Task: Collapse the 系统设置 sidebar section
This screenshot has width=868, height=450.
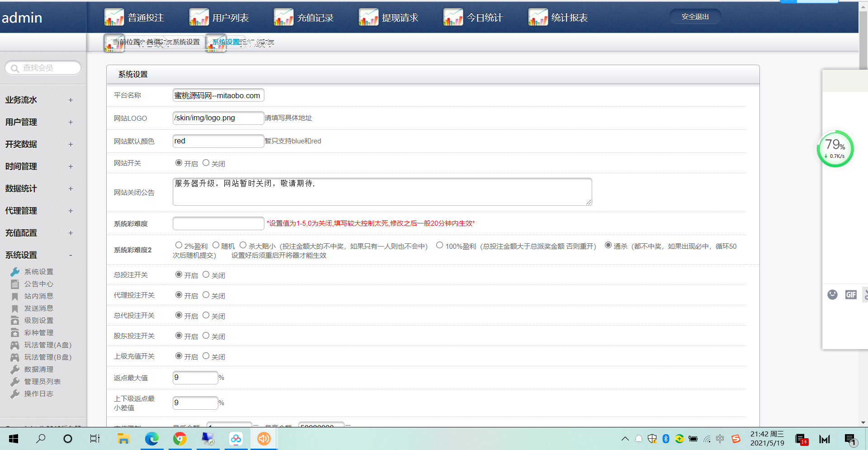Action: click(71, 255)
